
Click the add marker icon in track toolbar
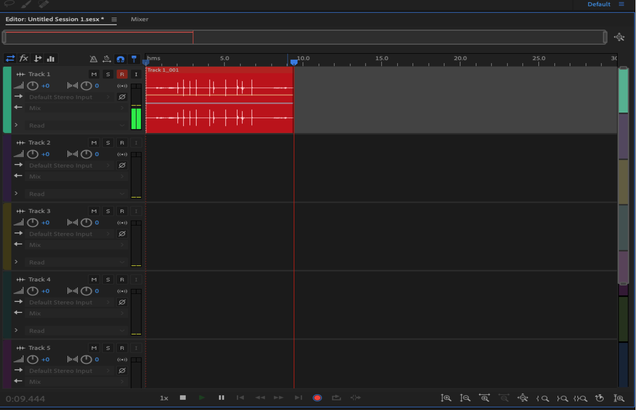point(134,59)
